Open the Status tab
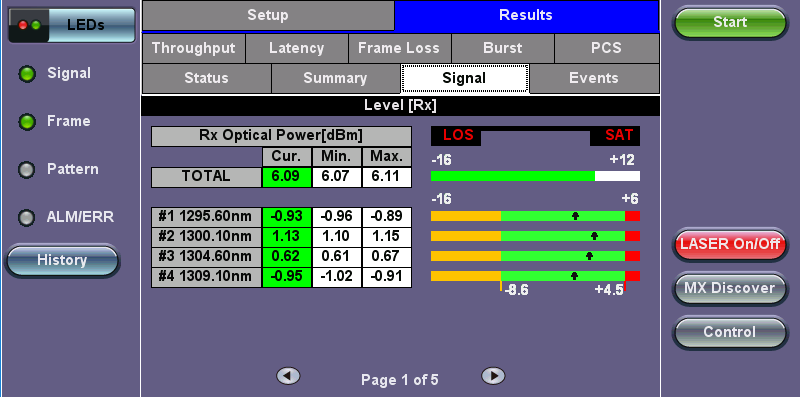Screen dimensions: 800x397 [x=206, y=79]
